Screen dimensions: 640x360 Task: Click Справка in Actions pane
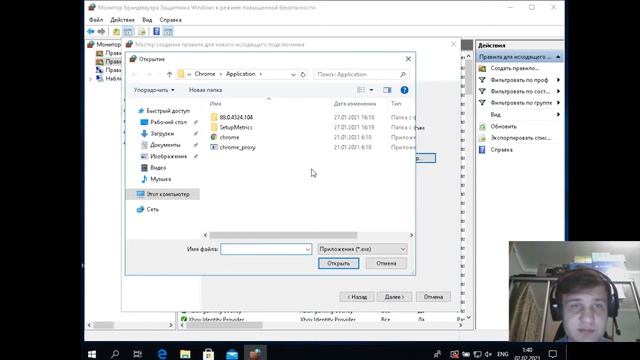coord(501,150)
